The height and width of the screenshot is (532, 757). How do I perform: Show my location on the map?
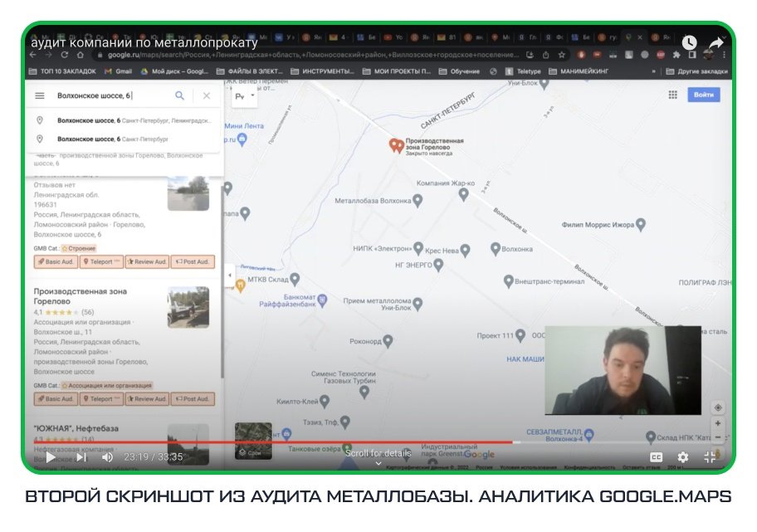coord(718,408)
